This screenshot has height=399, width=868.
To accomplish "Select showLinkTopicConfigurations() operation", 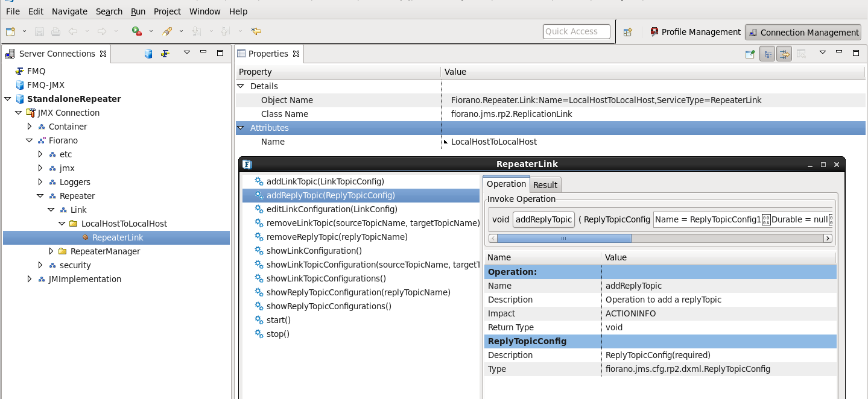I will pyautogui.click(x=326, y=278).
